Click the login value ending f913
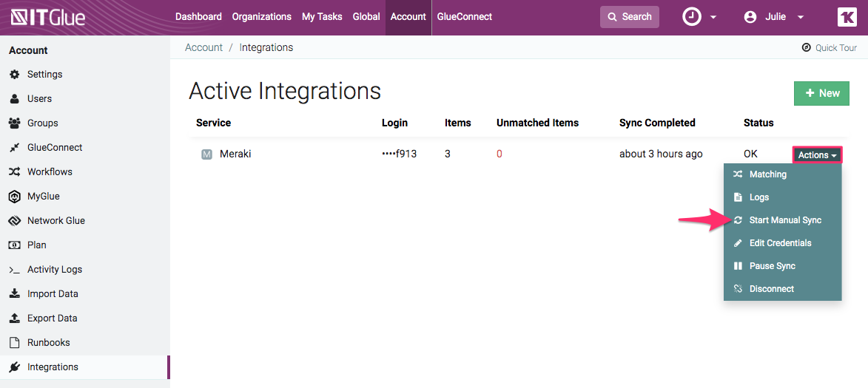 [x=399, y=154]
